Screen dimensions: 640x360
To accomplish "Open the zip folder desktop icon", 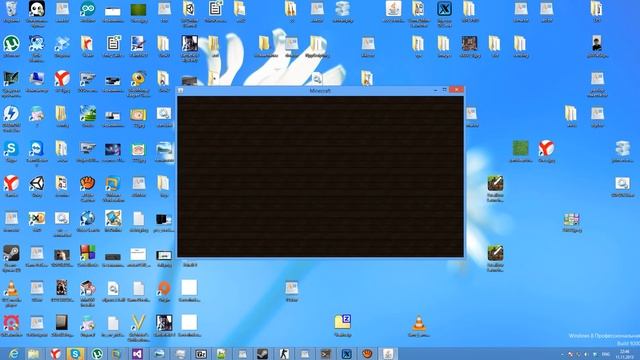I will pyautogui.click(x=342, y=322).
